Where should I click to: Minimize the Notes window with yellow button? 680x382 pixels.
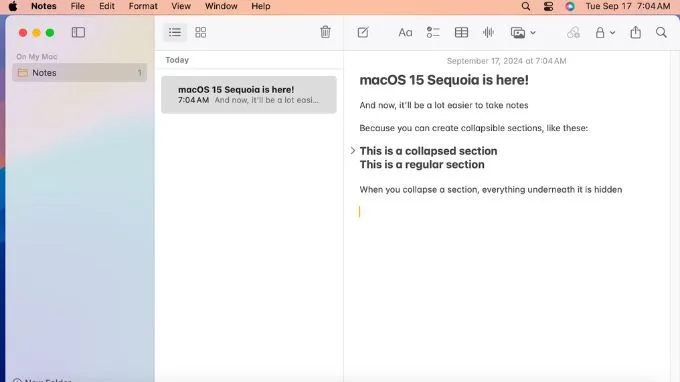(x=36, y=33)
